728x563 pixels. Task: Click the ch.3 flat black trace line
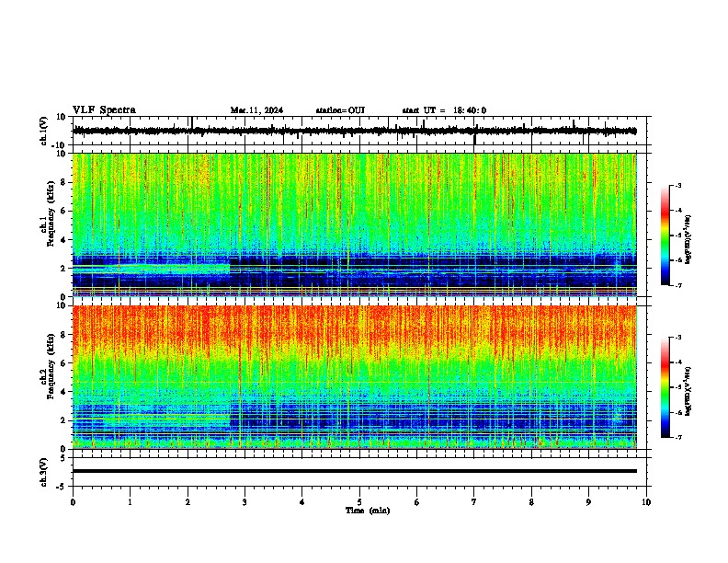(355, 471)
